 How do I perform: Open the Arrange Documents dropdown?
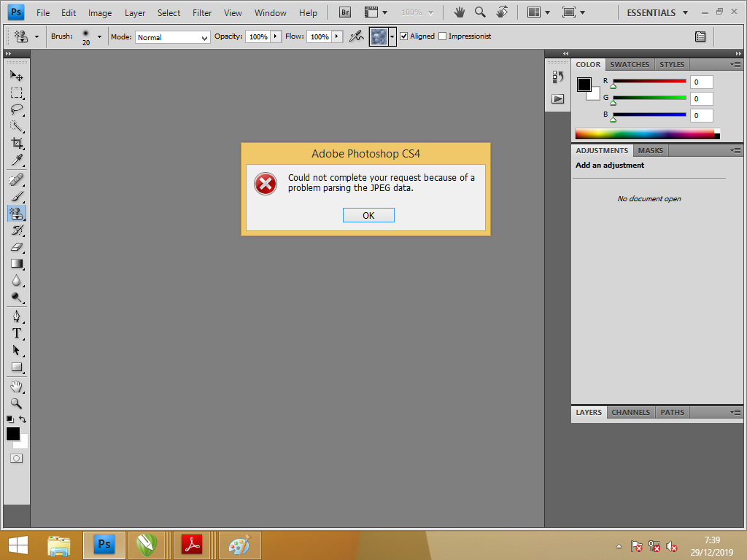click(538, 12)
